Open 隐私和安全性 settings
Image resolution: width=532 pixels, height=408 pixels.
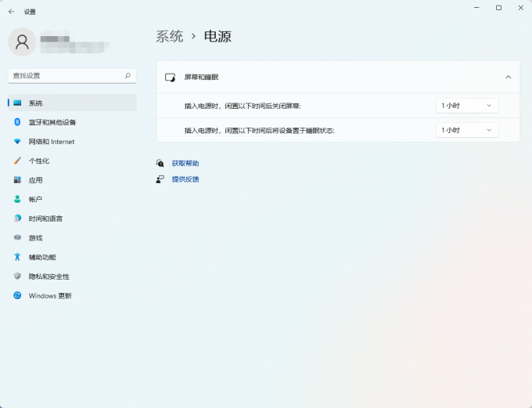pyautogui.click(x=72, y=276)
